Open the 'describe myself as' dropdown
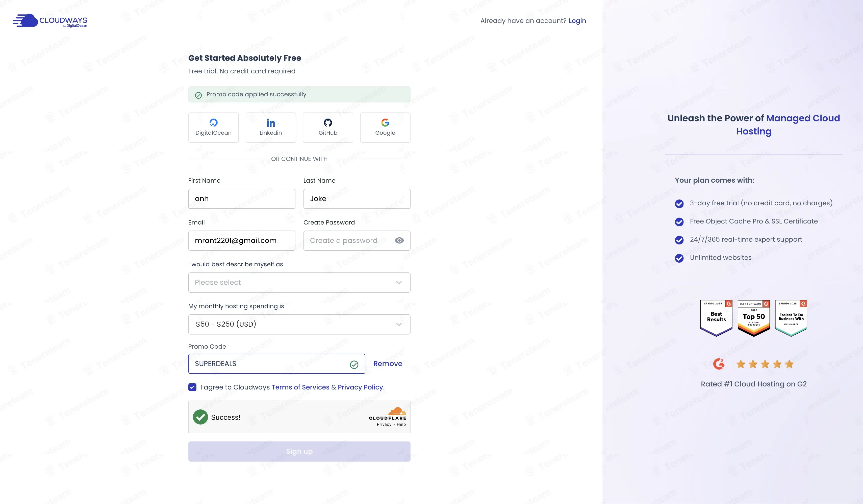Screen dimensions: 863x504 299,282
